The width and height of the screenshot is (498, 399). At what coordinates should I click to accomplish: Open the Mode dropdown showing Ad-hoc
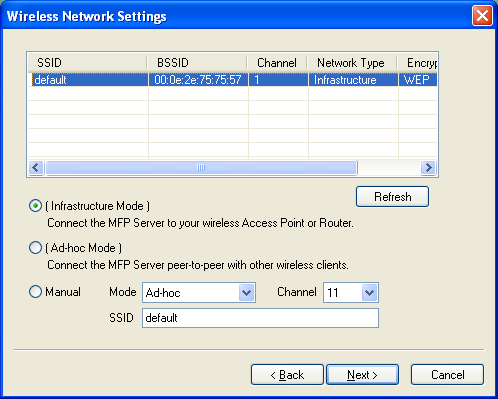pos(199,293)
